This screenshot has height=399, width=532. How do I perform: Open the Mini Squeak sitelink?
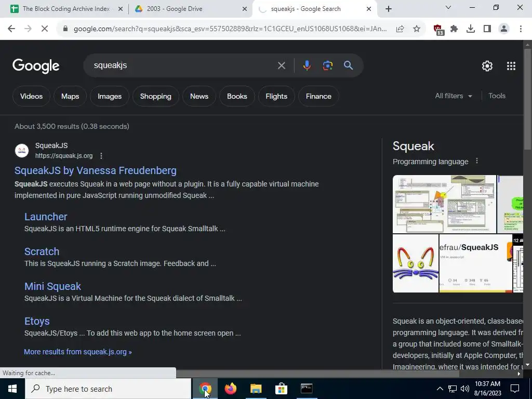pos(52,286)
